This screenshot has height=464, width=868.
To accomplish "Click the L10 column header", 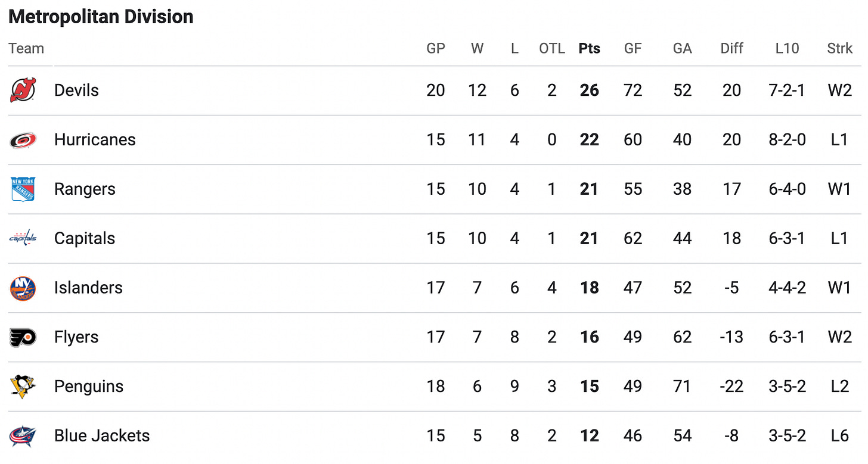I will (x=787, y=49).
